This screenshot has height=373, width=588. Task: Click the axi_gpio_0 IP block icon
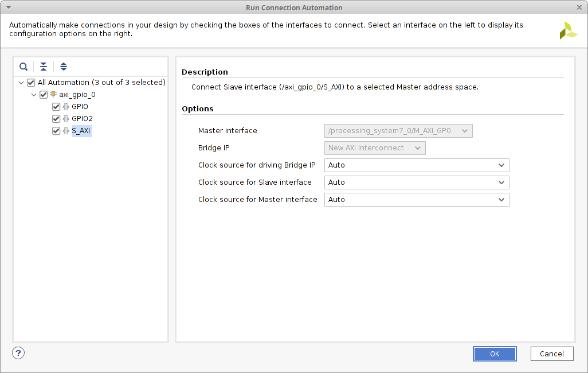[x=53, y=95]
